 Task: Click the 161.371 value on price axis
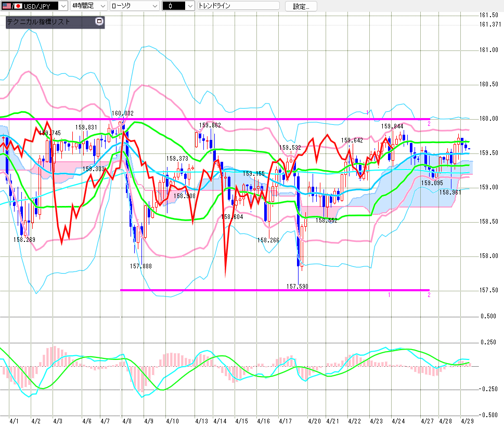[490, 24]
